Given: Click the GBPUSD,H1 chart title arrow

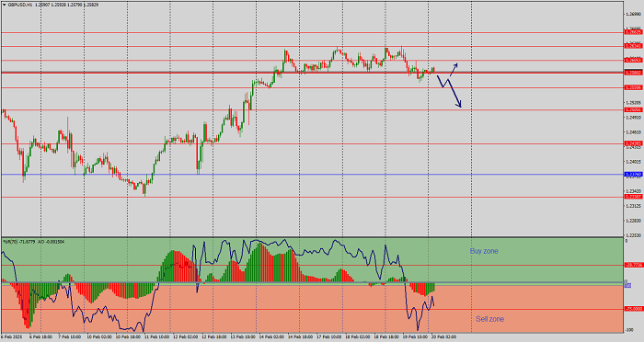Looking at the screenshot, I should click(x=4, y=5).
